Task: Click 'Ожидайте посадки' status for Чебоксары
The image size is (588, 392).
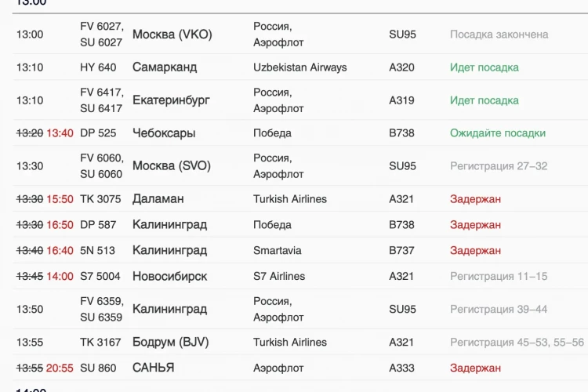Action: tap(498, 133)
